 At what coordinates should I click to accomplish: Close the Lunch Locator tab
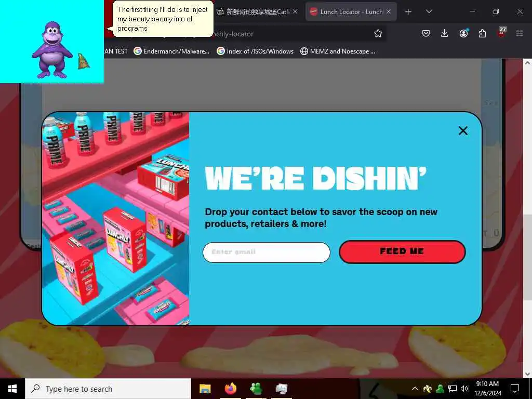pos(389,12)
